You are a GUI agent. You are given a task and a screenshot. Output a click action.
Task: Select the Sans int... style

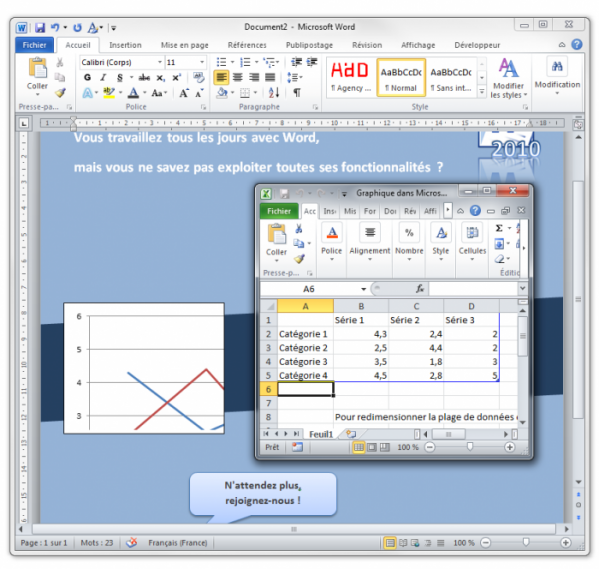point(451,78)
